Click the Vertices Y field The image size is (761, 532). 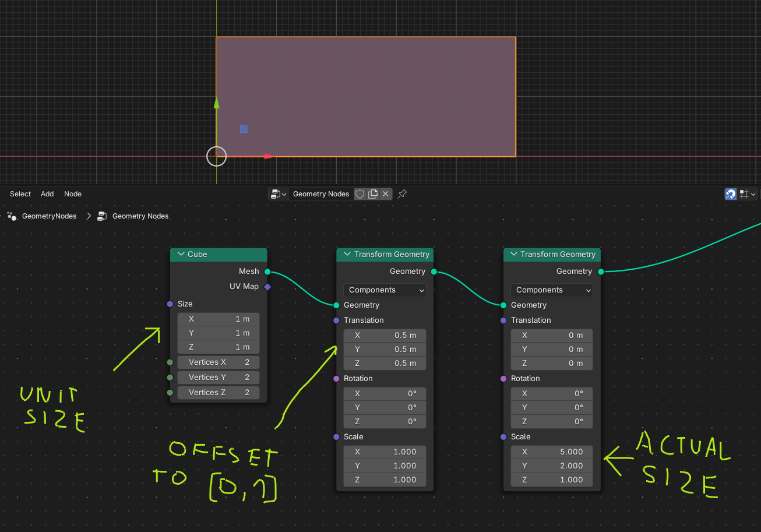click(219, 377)
